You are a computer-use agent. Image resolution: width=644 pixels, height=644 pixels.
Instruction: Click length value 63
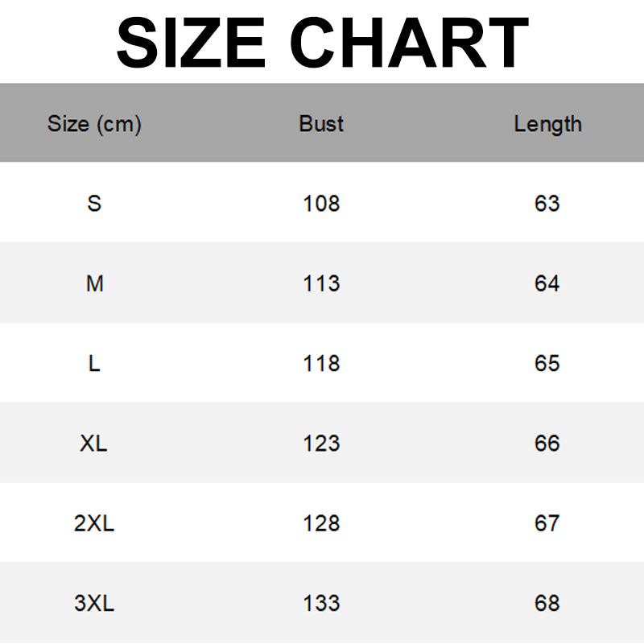pos(547,203)
